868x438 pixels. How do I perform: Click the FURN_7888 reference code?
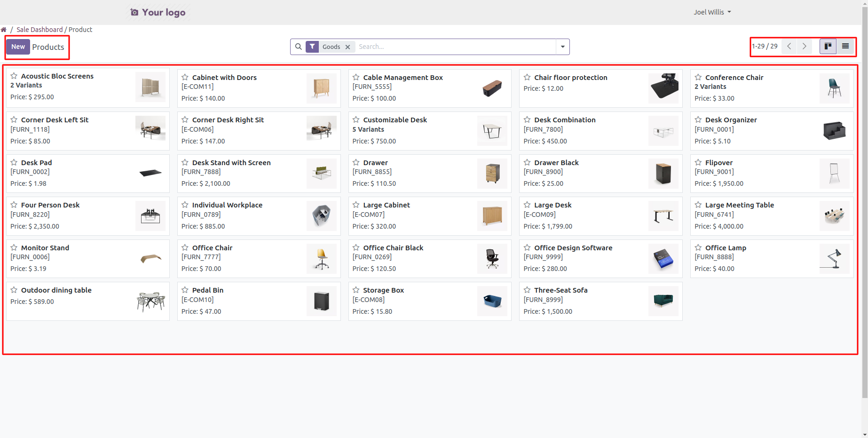pos(201,172)
